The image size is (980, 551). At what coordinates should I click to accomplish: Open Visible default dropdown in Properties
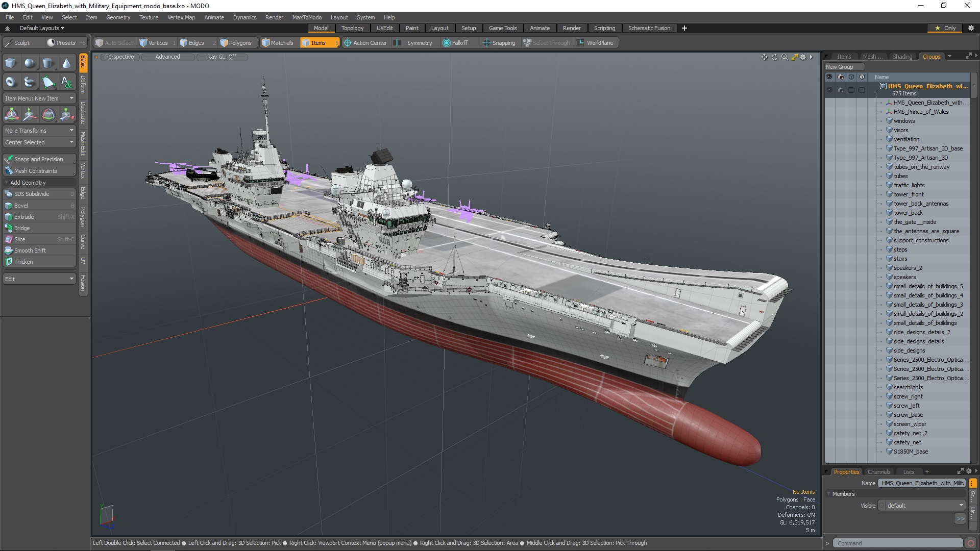(922, 506)
